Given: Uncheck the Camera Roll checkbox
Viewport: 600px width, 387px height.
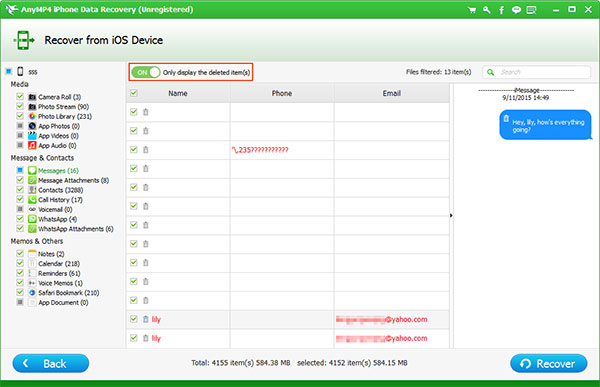Looking at the screenshot, I should pyautogui.click(x=20, y=96).
